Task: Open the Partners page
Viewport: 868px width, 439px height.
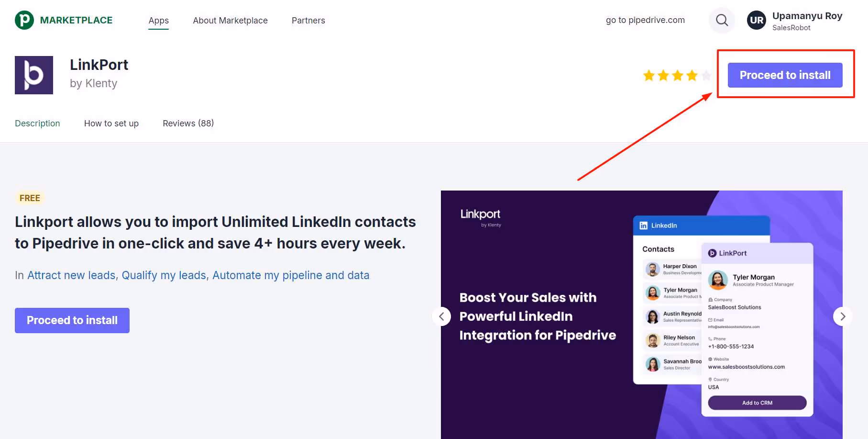Action: pyautogui.click(x=308, y=20)
